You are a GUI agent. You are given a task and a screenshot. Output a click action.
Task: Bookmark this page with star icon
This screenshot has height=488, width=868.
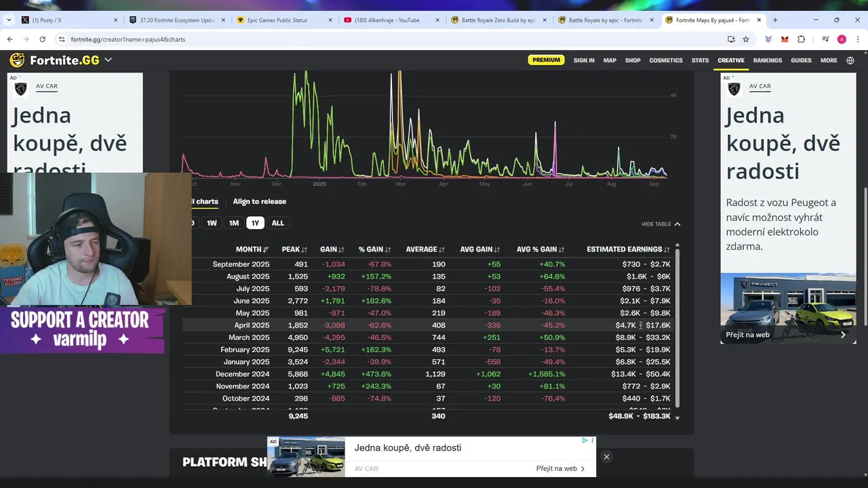tap(746, 39)
